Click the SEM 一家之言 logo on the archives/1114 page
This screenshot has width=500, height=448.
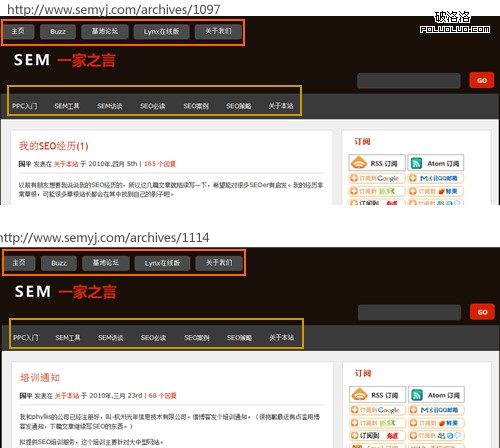click(65, 292)
